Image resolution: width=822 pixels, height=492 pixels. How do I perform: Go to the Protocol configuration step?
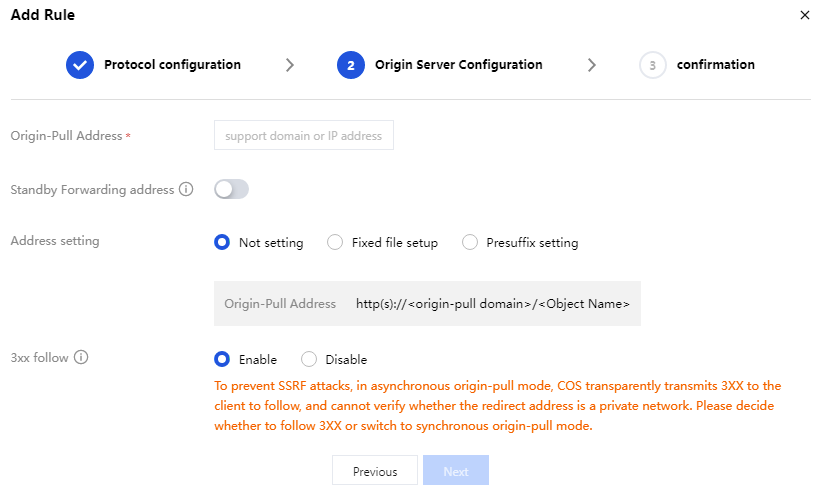[172, 65]
